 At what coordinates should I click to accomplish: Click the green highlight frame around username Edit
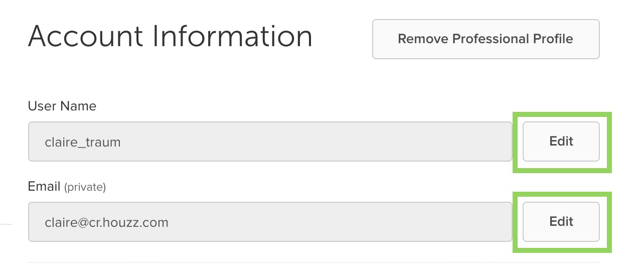click(562, 115)
